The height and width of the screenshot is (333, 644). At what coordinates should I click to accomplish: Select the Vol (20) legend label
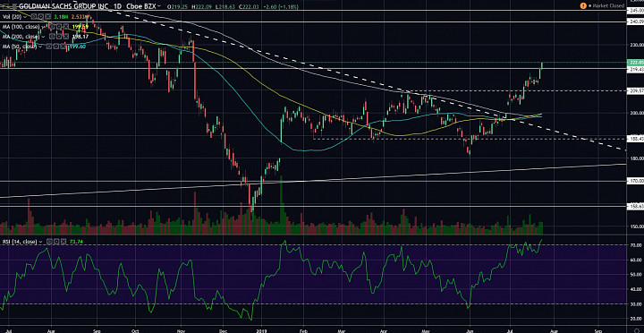click(12, 16)
